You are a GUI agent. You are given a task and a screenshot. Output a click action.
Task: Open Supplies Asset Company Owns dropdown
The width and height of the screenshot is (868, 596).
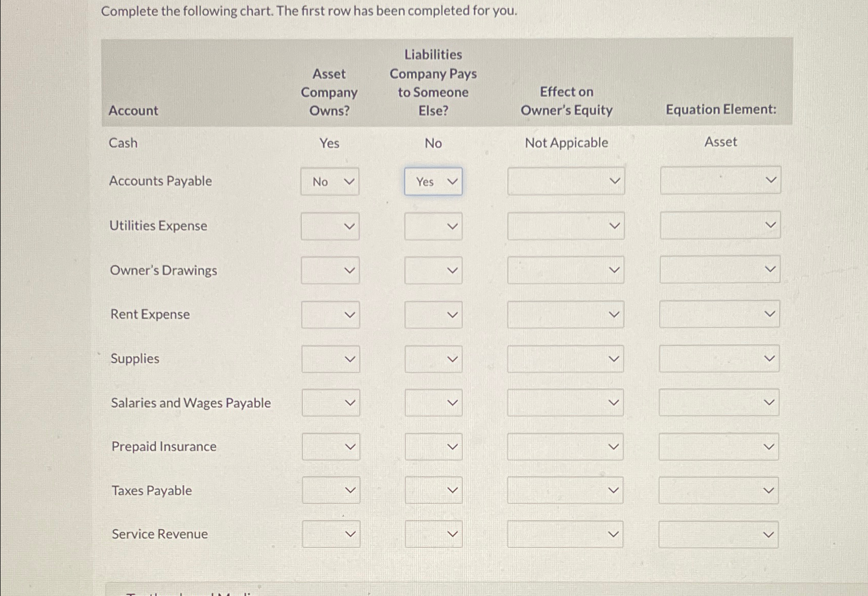331,359
